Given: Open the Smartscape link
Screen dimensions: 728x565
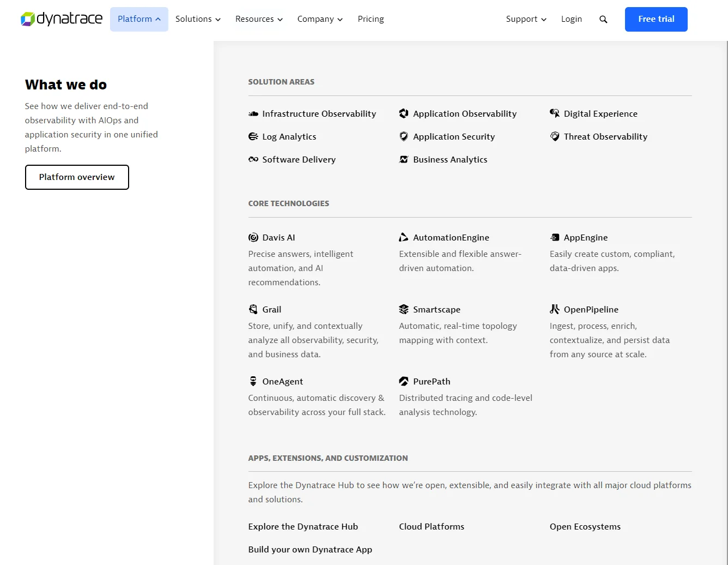Looking at the screenshot, I should pyautogui.click(x=436, y=309).
